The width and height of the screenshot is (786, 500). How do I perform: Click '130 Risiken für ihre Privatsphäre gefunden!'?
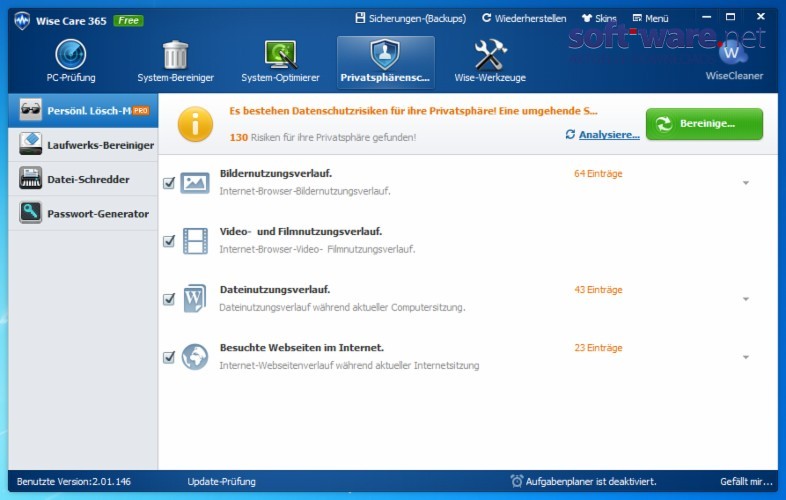click(323, 137)
